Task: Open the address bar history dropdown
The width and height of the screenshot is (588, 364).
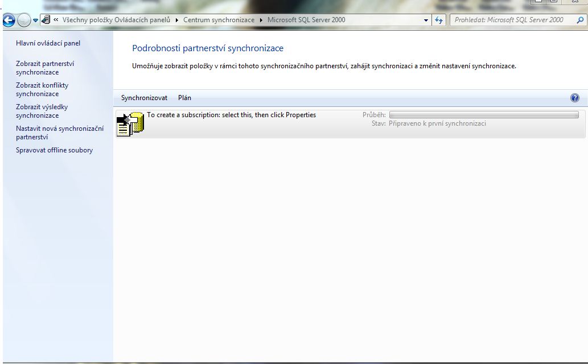Action: tap(426, 20)
